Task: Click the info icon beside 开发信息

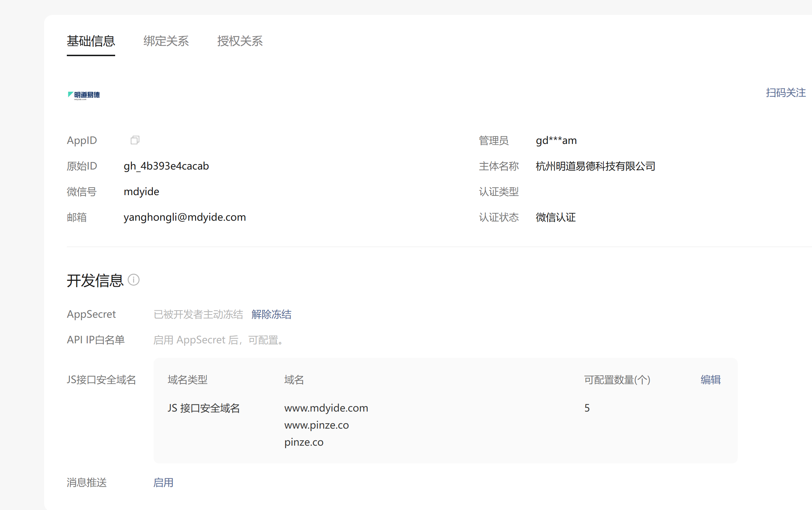Action: tap(134, 280)
